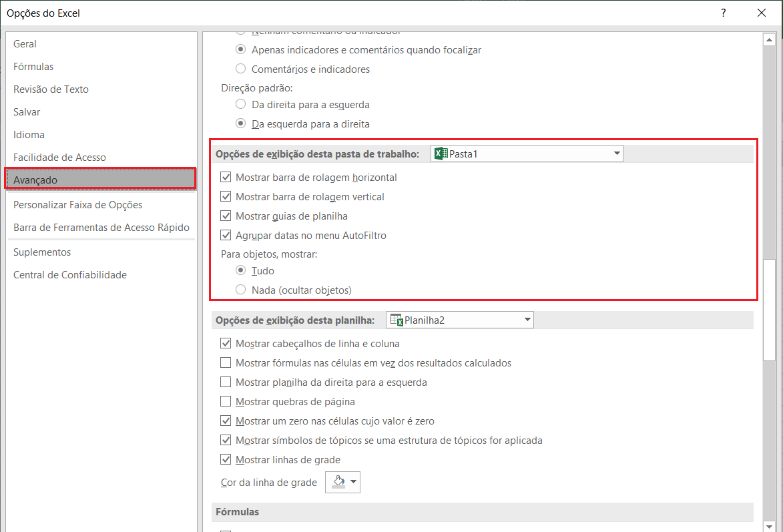Image resolution: width=783 pixels, height=532 pixels.
Task: Open the Cor da linha de grade dropdown arrow
Action: point(353,482)
